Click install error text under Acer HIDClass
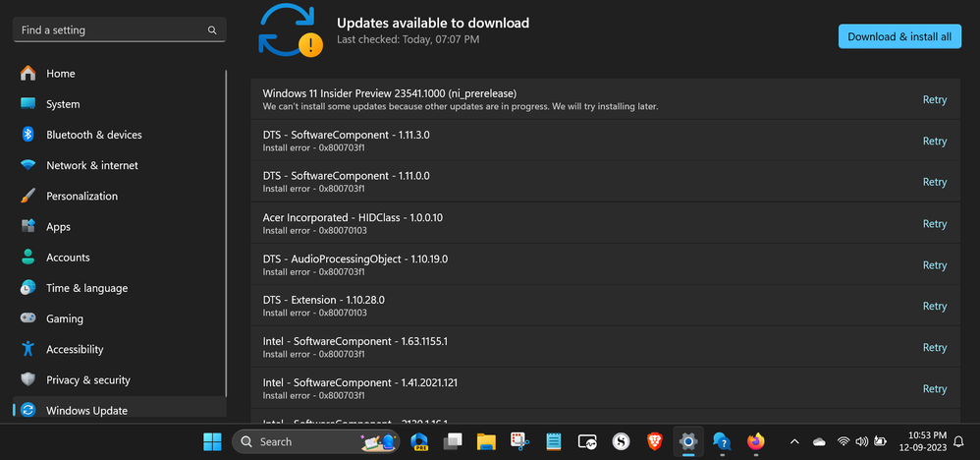980x460 pixels. pyautogui.click(x=314, y=230)
